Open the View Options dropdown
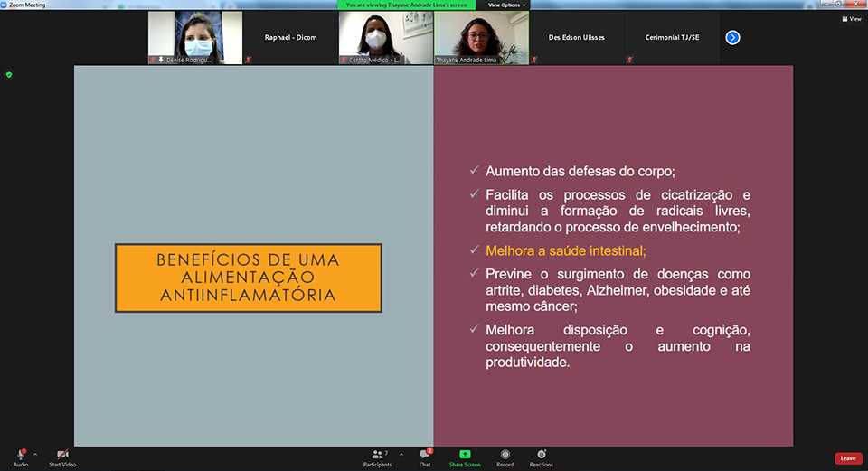Screen dimensions: 868x471 pos(507,5)
